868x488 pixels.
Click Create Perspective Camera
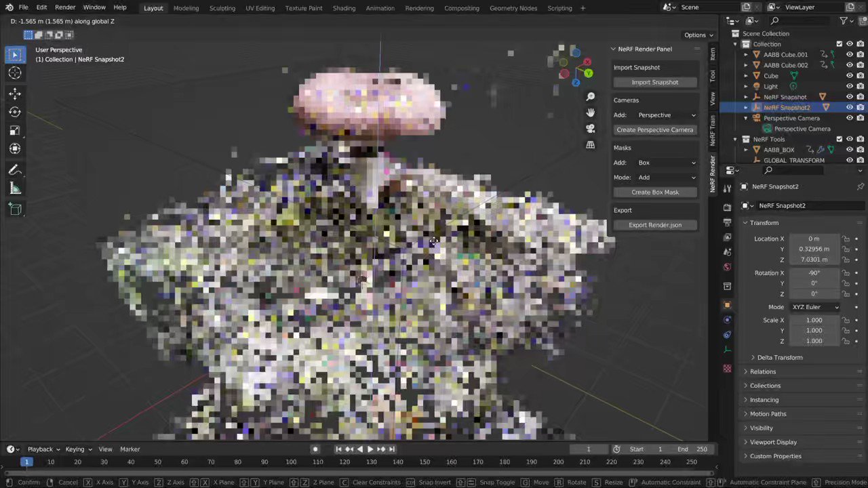(654, 129)
